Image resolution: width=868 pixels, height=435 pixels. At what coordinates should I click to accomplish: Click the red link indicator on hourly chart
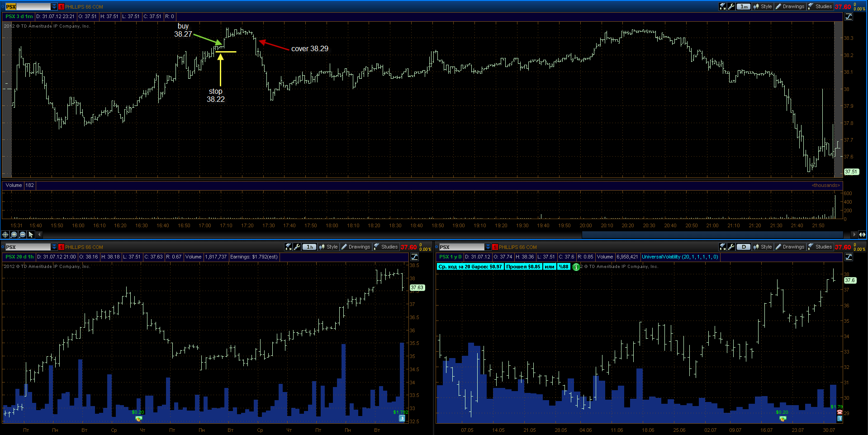tap(61, 247)
